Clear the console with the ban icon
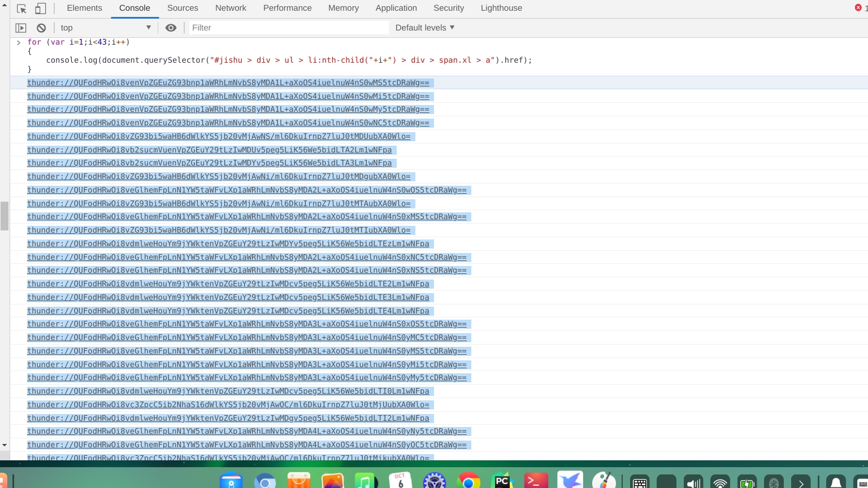This screenshot has height=488, width=868. tap(41, 28)
